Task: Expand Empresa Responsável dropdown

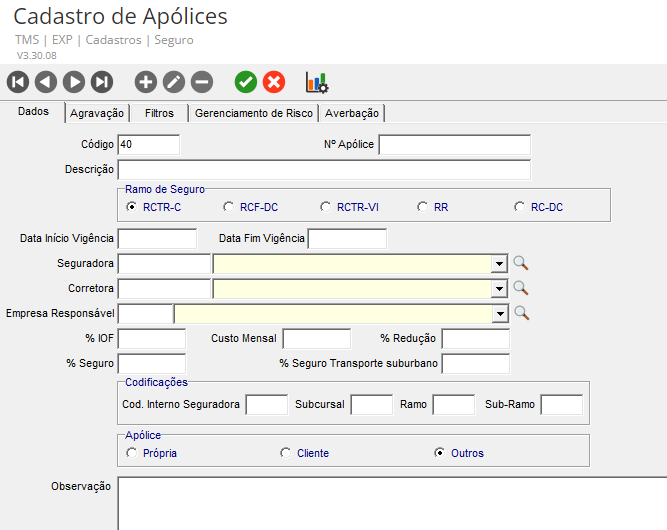Action: click(x=498, y=314)
